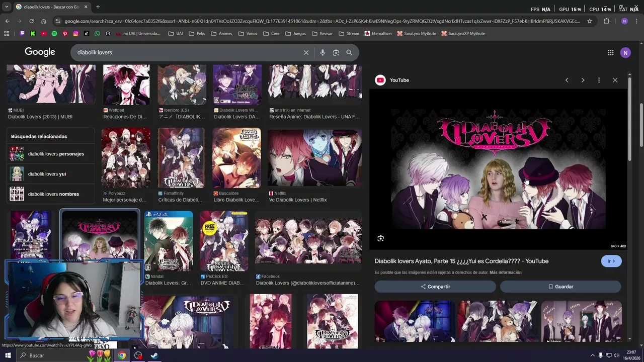Image resolution: width=644 pixels, height=362 pixels.
Task: Open the large preview image from YouTube
Action: 499,169
